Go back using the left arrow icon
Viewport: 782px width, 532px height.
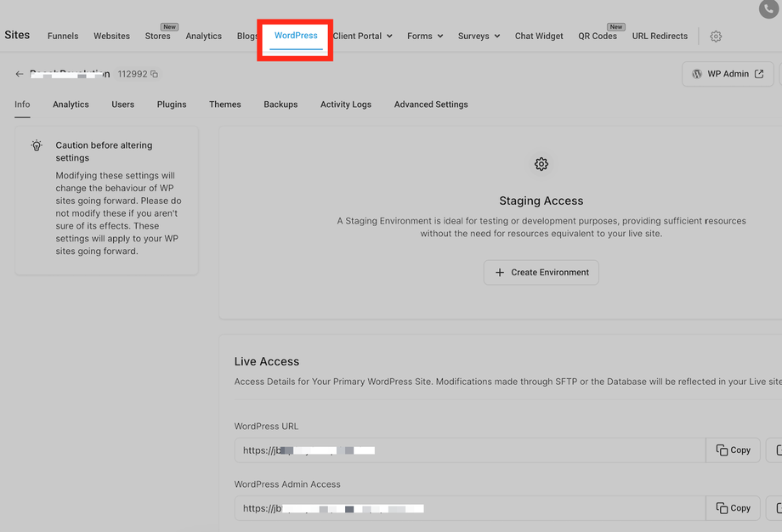(x=20, y=74)
